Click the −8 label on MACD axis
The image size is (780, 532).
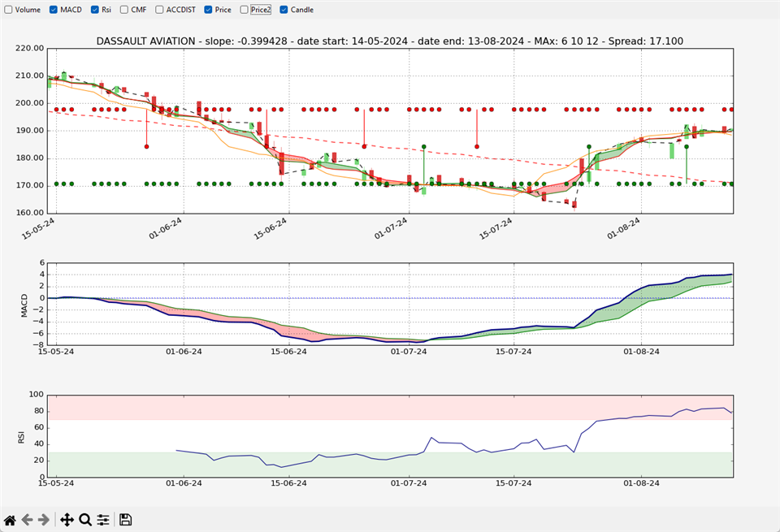[x=38, y=344]
